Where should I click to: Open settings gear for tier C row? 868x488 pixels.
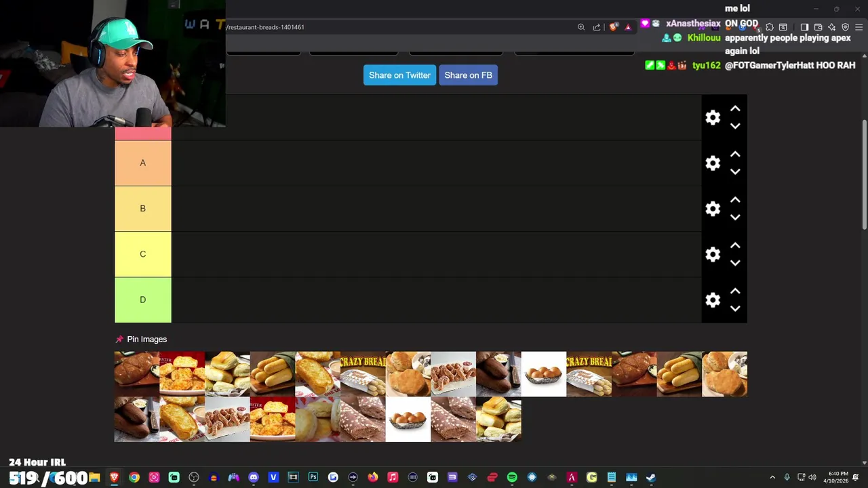point(713,254)
